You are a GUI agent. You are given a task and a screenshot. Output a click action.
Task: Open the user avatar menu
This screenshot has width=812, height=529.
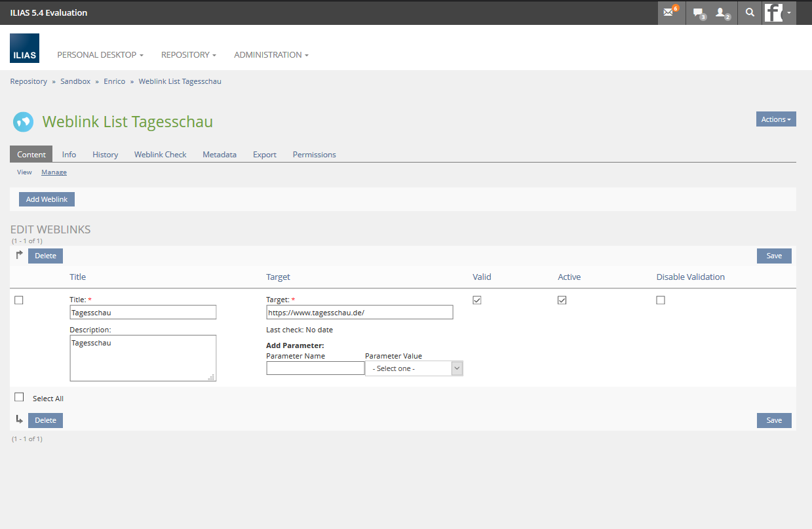coord(779,12)
